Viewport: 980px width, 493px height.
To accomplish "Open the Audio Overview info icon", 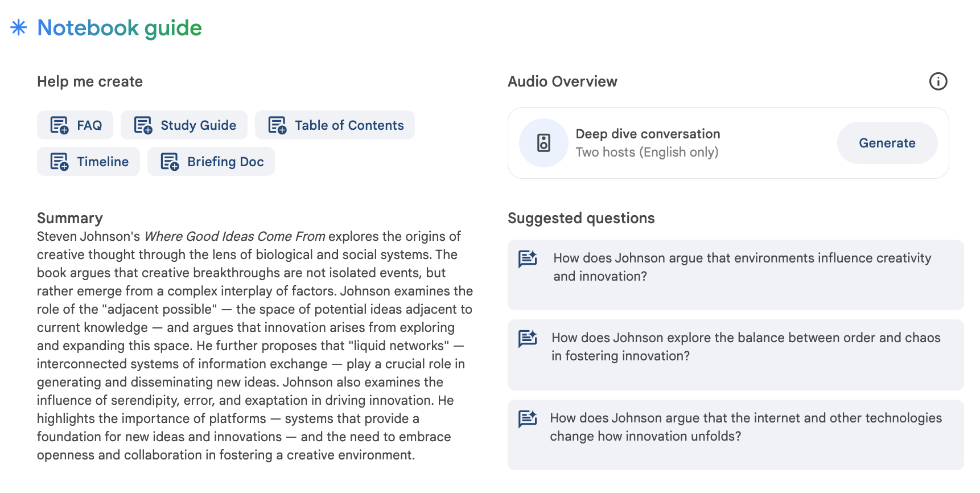I will (x=938, y=81).
